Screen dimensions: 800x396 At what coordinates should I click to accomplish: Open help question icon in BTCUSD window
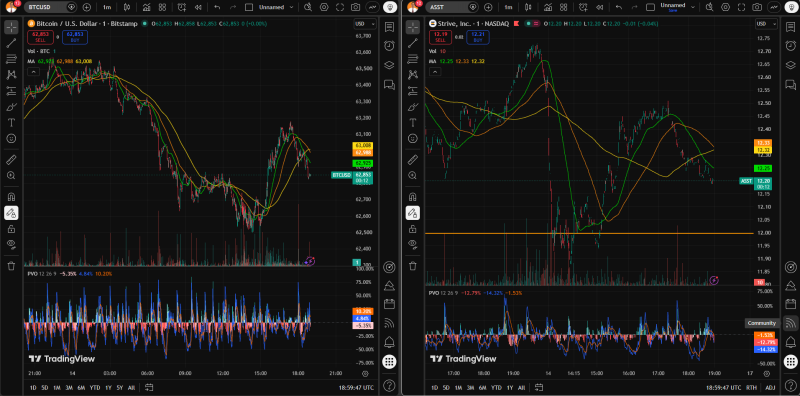[x=389, y=385]
